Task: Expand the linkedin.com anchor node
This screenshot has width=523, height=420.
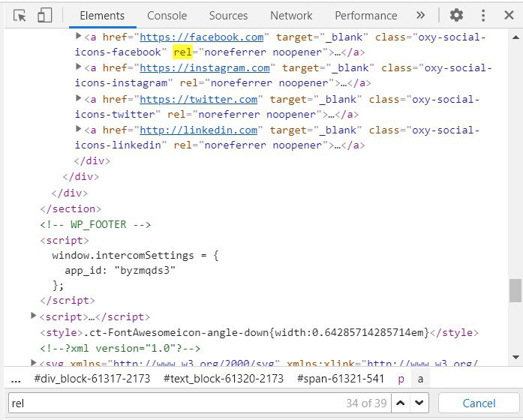Action: point(78,129)
